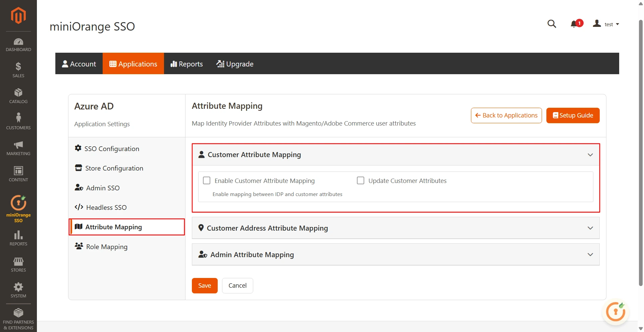The image size is (644, 332).
Task: Switch to the Account tab
Action: tap(79, 64)
